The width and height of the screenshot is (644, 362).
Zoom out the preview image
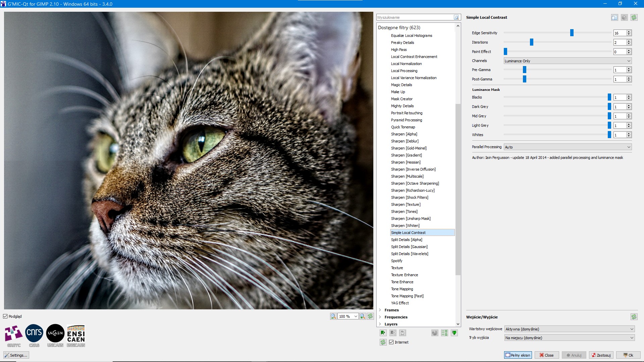point(333,316)
